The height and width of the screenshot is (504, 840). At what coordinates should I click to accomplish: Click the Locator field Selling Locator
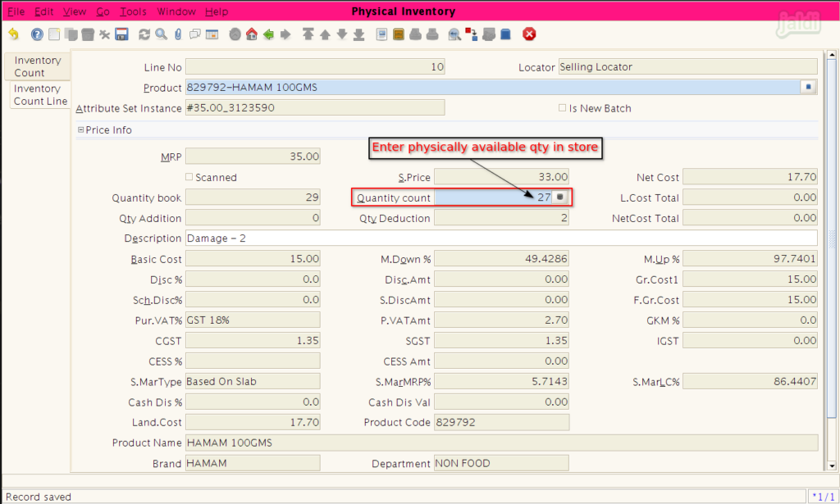688,67
